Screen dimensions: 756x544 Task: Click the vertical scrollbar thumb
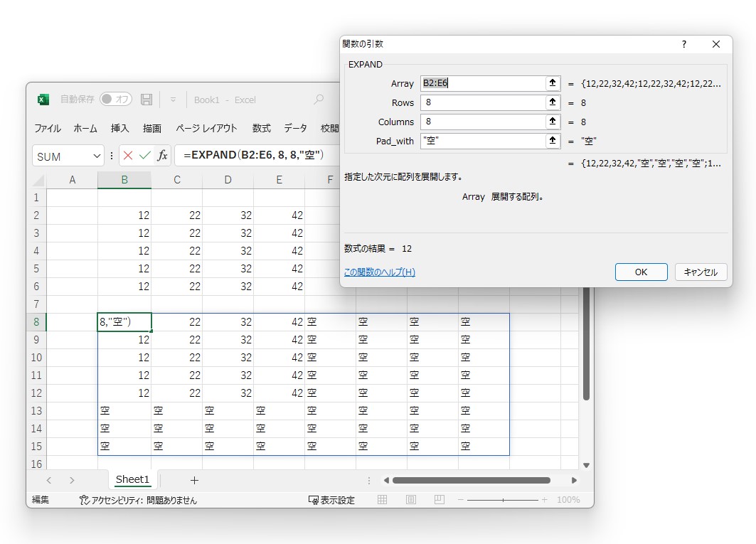pyautogui.click(x=586, y=344)
